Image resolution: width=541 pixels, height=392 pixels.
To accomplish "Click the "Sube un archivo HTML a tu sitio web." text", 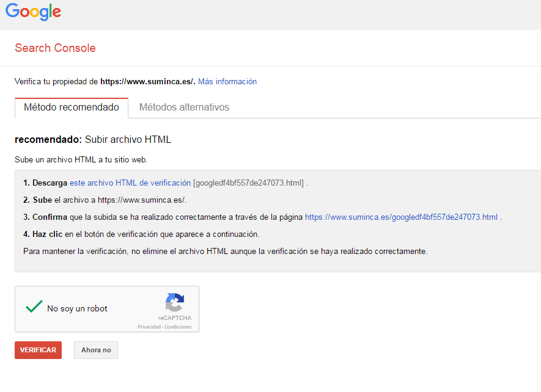I will click(81, 159).
